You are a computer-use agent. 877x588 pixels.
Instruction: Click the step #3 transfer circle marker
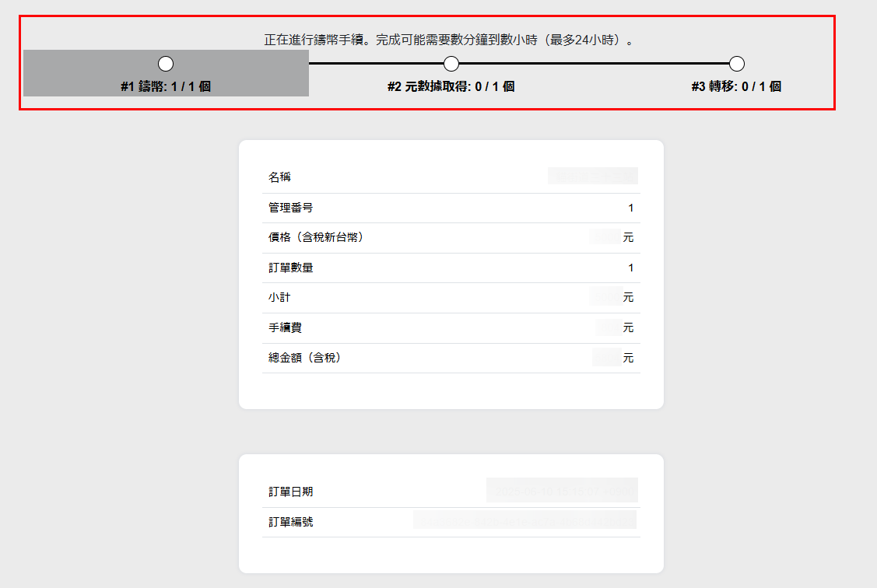(737, 64)
